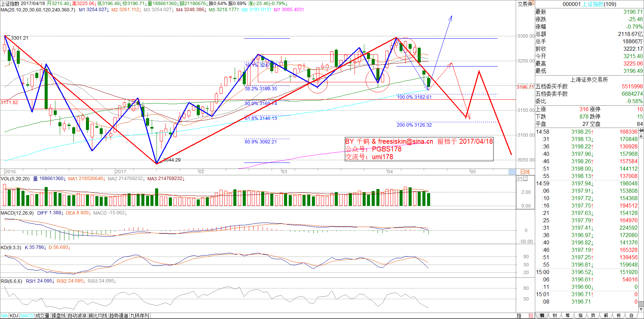This screenshot has height=319, width=644.
Task: Click the tick list scroll-down arrow
Action: [x=641, y=309]
